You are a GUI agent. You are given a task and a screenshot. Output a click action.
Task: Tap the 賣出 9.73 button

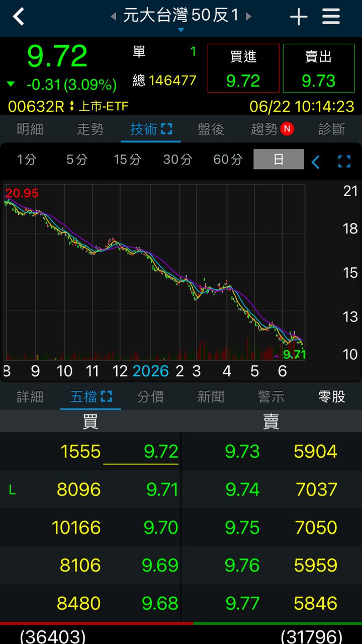[319, 68]
